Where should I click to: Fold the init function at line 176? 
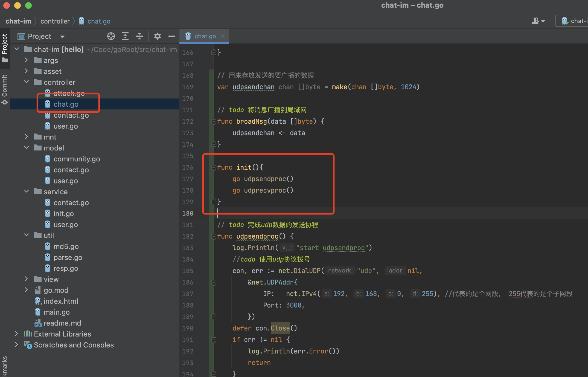(214, 167)
